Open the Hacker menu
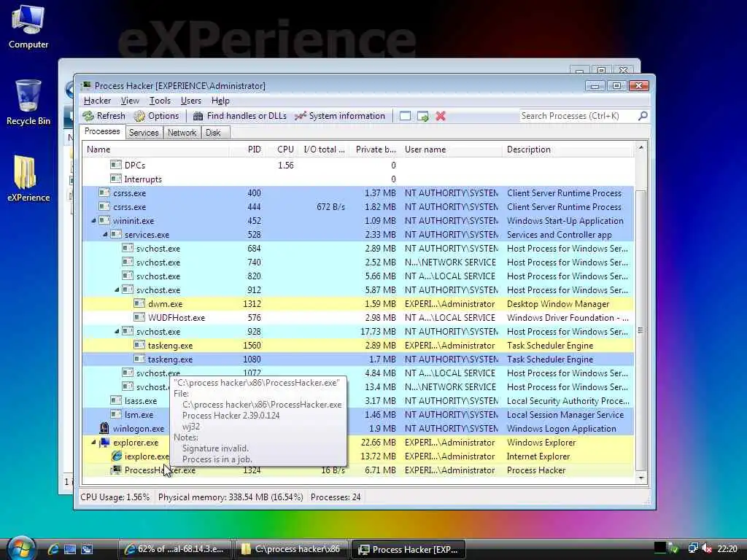Image resolution: width=747 pixels, height=560 pixels. (x=97, y=101)
